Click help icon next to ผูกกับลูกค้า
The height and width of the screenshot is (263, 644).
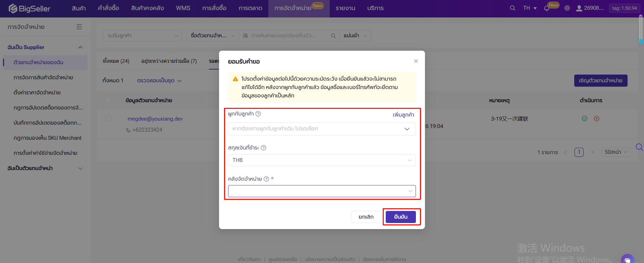(258, 114)
